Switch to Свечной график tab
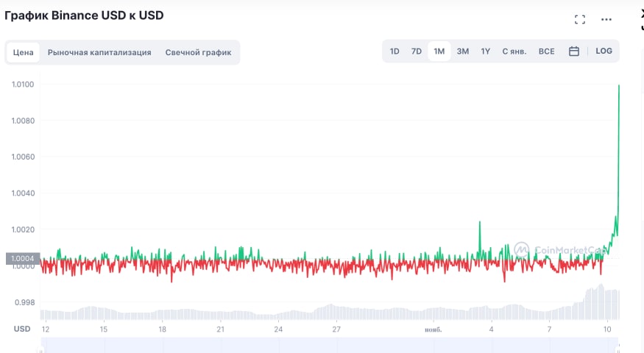The height and width of the screenshot is (353, 644). click(199, 52)
